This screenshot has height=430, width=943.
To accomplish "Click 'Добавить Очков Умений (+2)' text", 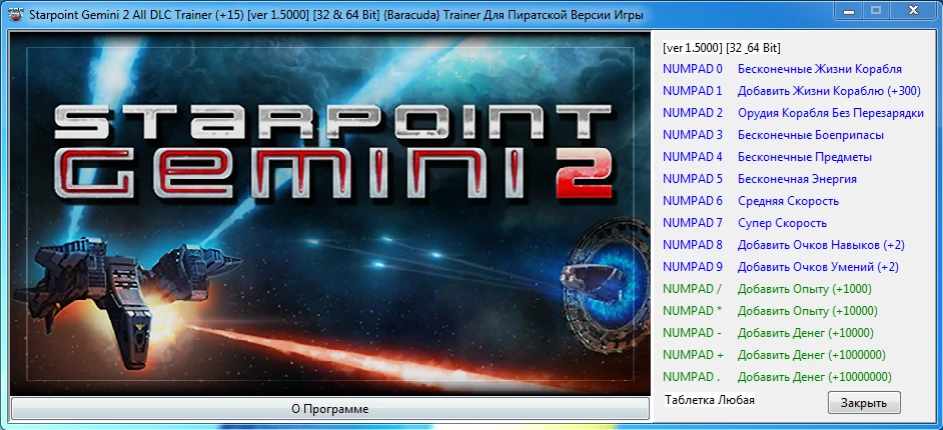I will point(818,267).
